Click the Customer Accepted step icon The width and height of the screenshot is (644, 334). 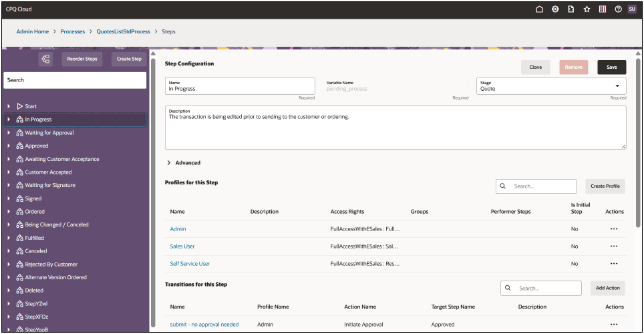20,172
